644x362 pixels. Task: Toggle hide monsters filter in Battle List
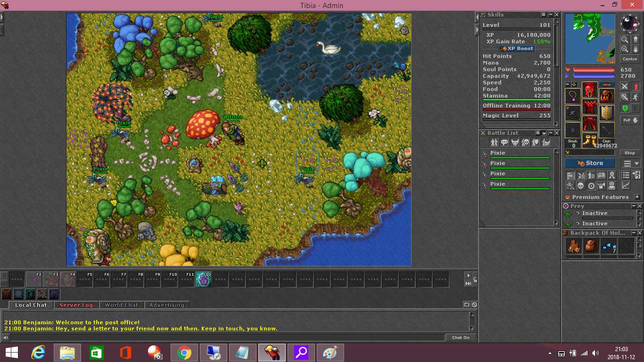(x=515, y=142)
